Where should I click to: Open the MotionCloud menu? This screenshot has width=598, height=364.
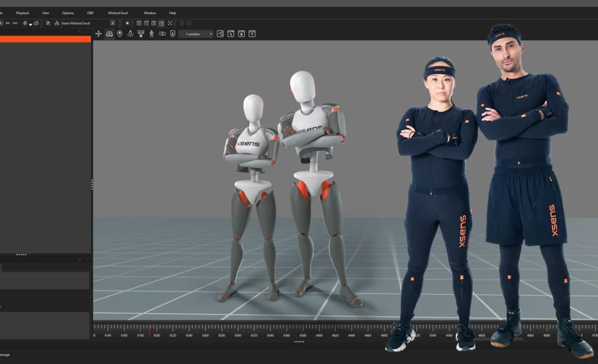point(117,13)
